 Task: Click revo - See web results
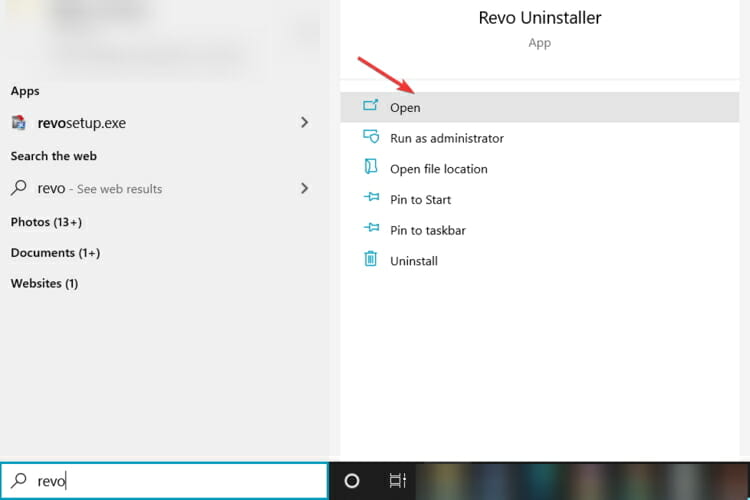pyautogui.click(x=99, y=189)
